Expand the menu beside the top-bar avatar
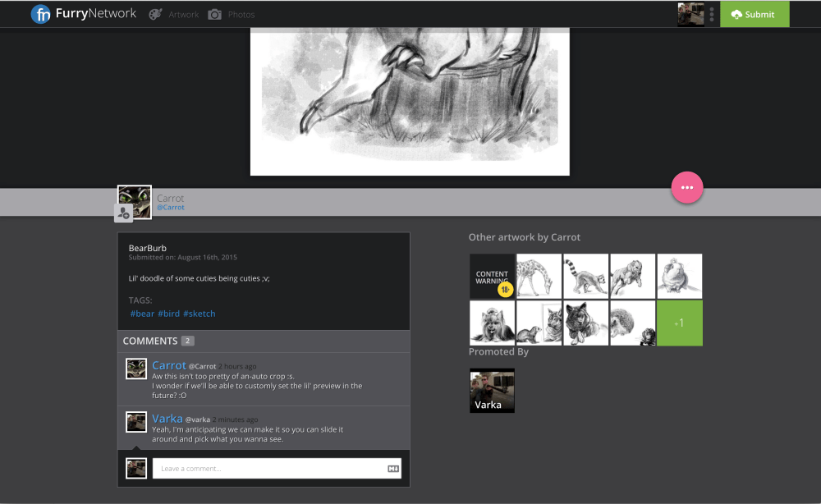The width and height of the screenshot is (821, 504). click(x=711, y=14)
